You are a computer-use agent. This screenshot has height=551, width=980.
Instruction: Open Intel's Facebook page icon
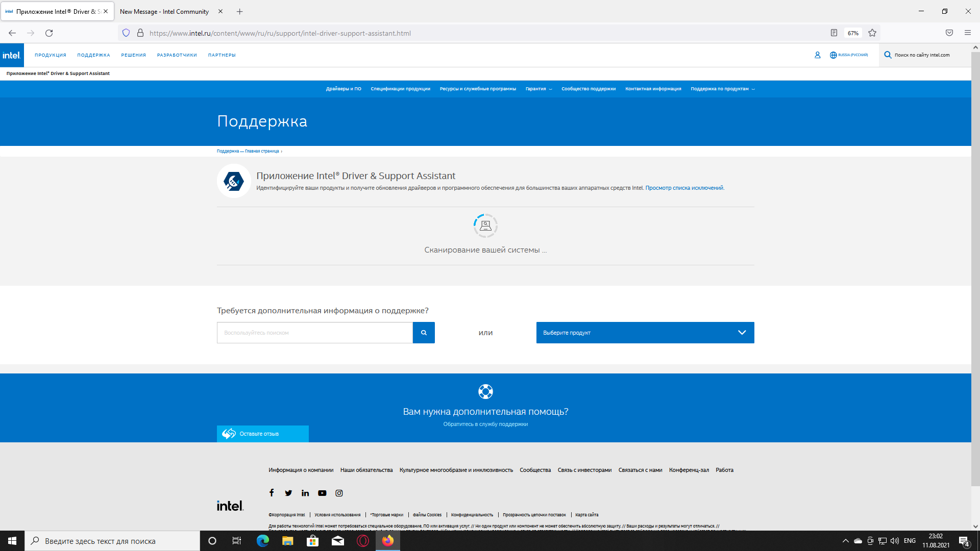(272, 493)
